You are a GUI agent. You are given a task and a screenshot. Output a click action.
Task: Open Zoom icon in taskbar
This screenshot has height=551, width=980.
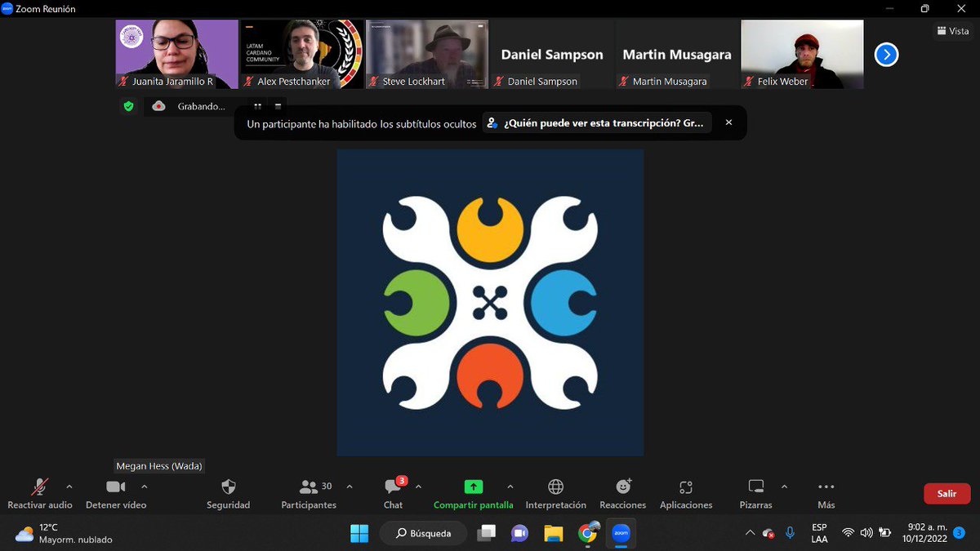(621, 534)
